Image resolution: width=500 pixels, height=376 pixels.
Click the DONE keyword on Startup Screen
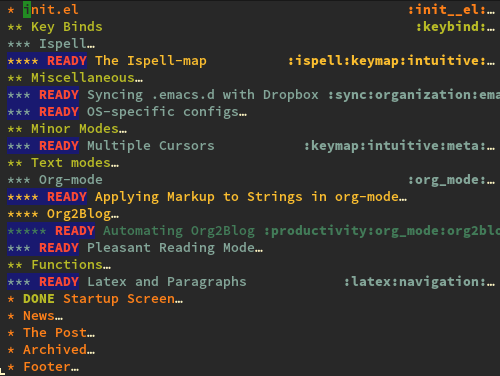(x=39, y=299)
